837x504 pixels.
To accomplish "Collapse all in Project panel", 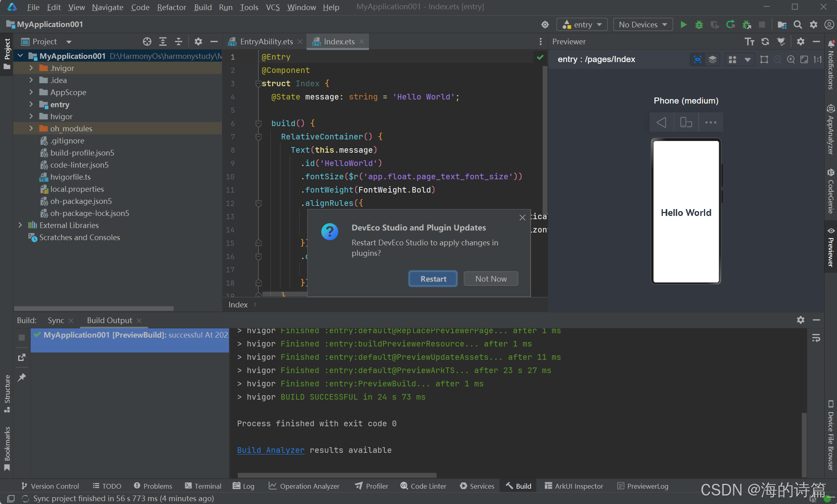I will pos(179,41).
